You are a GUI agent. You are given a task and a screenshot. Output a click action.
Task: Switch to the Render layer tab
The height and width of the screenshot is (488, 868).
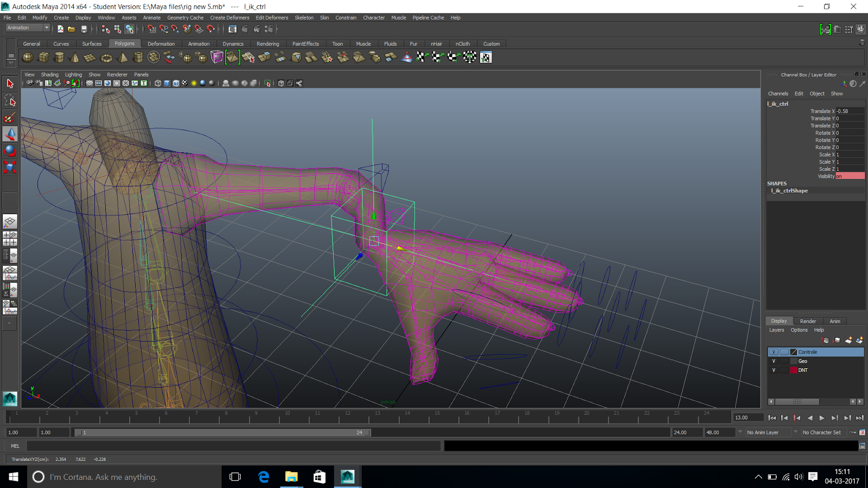808,320
